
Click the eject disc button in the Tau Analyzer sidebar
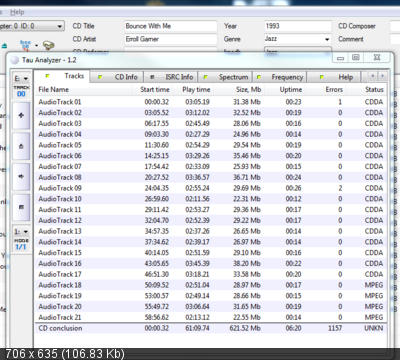(21, 146)
